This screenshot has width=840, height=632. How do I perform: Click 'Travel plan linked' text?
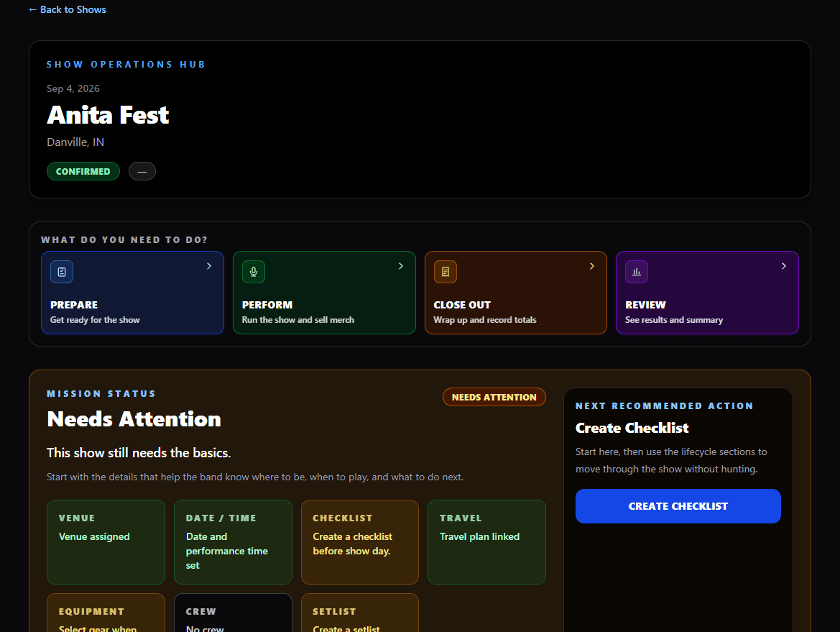[479, 536]
